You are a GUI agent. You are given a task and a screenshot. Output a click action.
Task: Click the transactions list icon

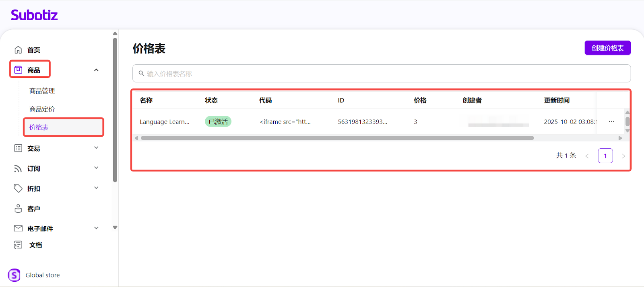(x=18, y=148)
